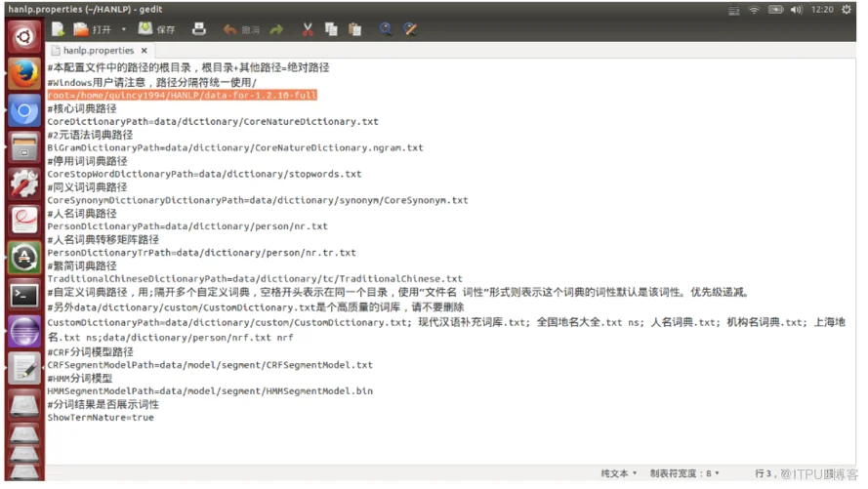Launch Chromium browser from the launcher
868x489 pixels.
pyautogui.click(x=23, y=110)
